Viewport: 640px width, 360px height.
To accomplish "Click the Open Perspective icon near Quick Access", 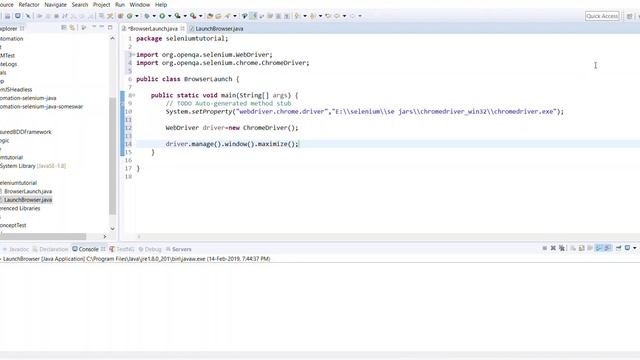I will click(629, 16).
